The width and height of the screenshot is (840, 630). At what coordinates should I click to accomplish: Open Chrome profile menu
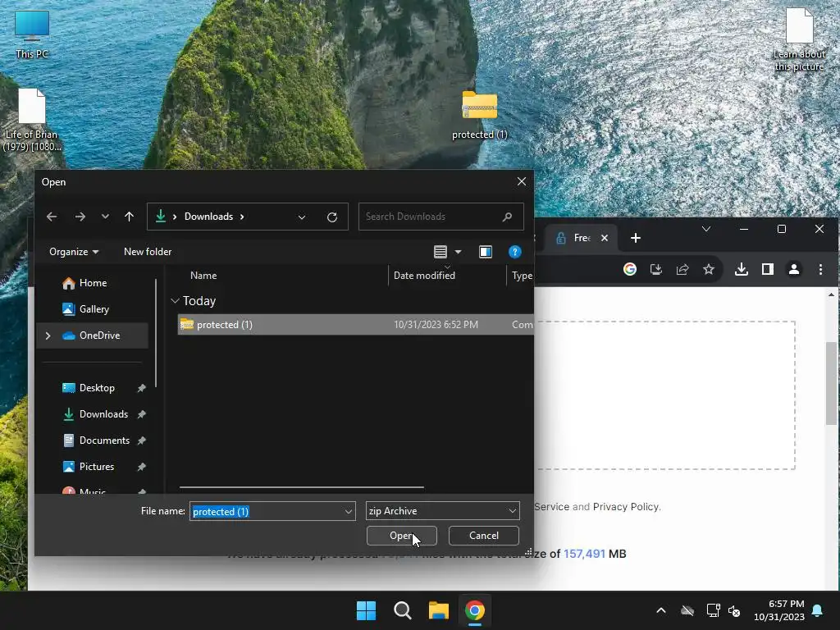(794, 269)
